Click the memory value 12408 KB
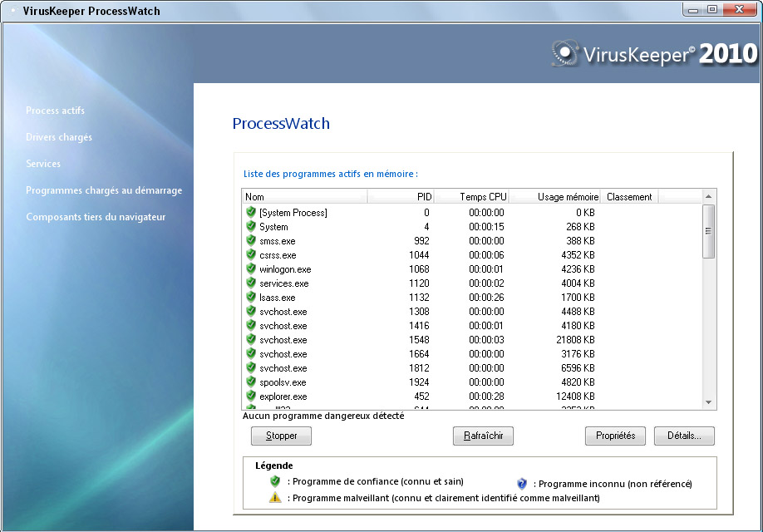This screenshot has width=763, height=532. 576,397
